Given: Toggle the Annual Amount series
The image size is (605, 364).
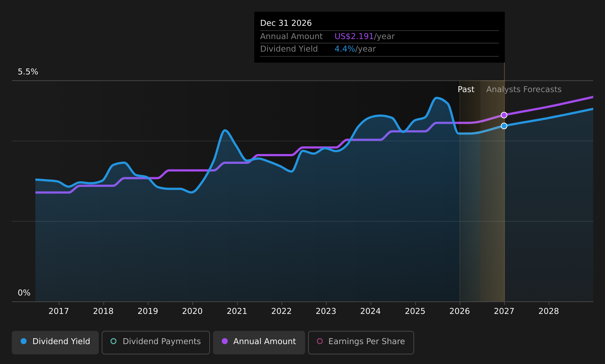Looking at the screenshot, I should [259, 342].
